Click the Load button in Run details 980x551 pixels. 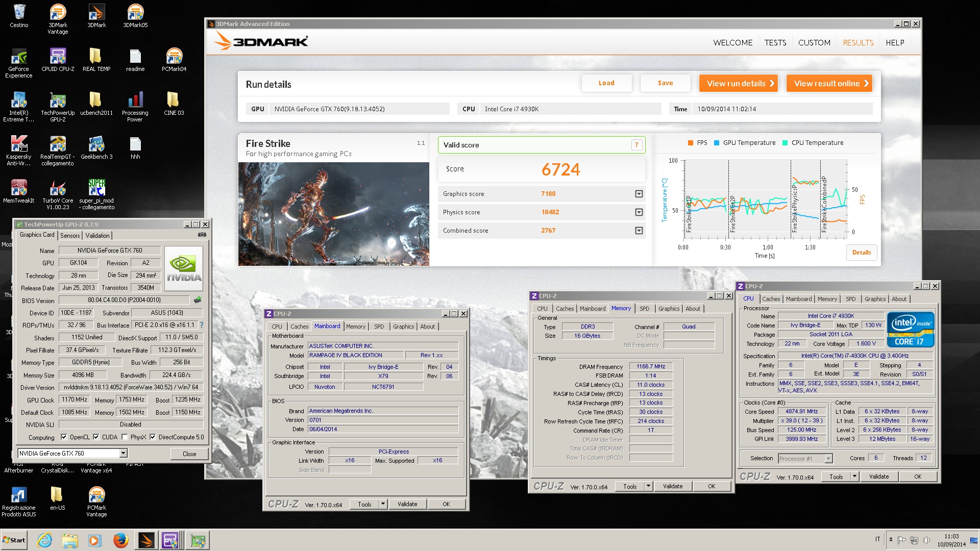point(606,83)
